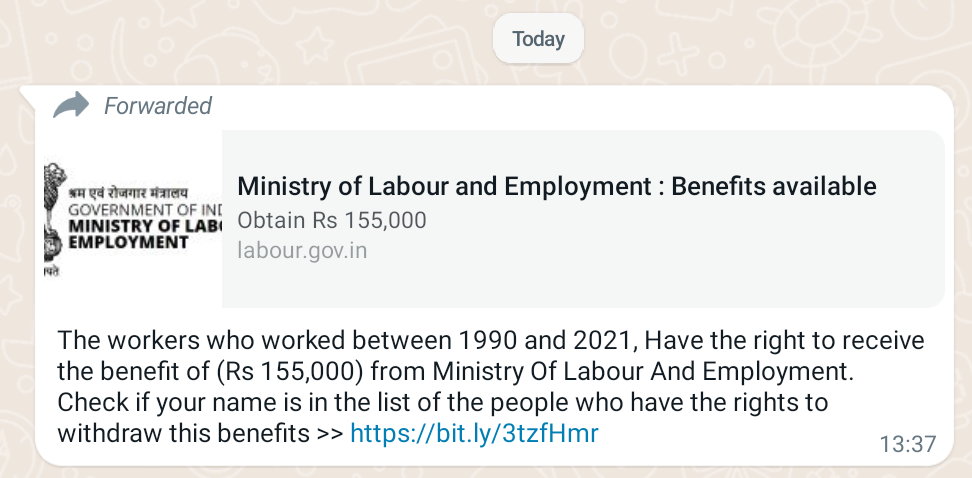Click '(Rs 155,000)' amount in message body
972x478 pixels.
click(290, 371)
